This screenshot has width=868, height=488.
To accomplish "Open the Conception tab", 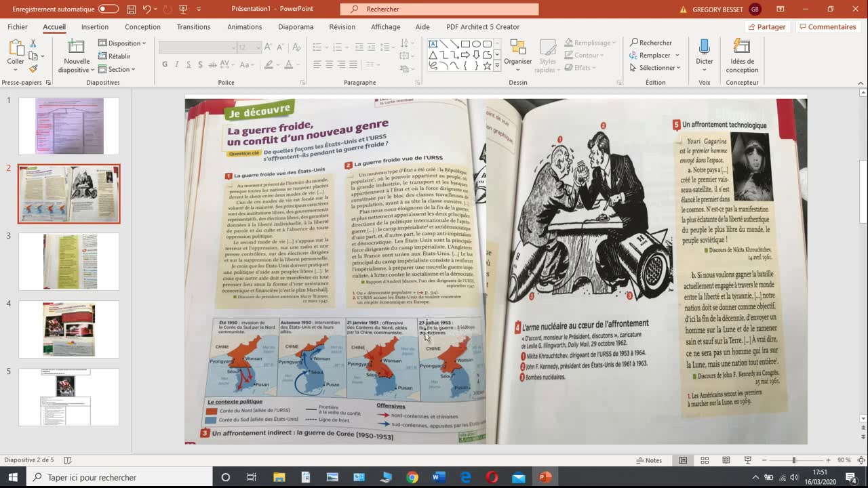I will [x=142, y=27].
